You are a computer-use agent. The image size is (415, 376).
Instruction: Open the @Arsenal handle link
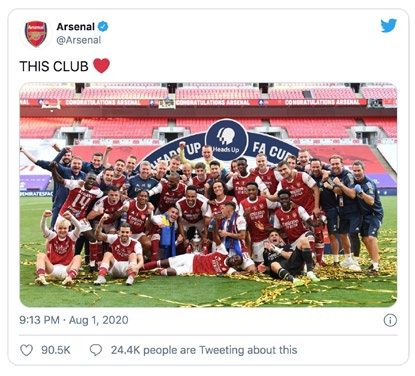pos(79,40)
